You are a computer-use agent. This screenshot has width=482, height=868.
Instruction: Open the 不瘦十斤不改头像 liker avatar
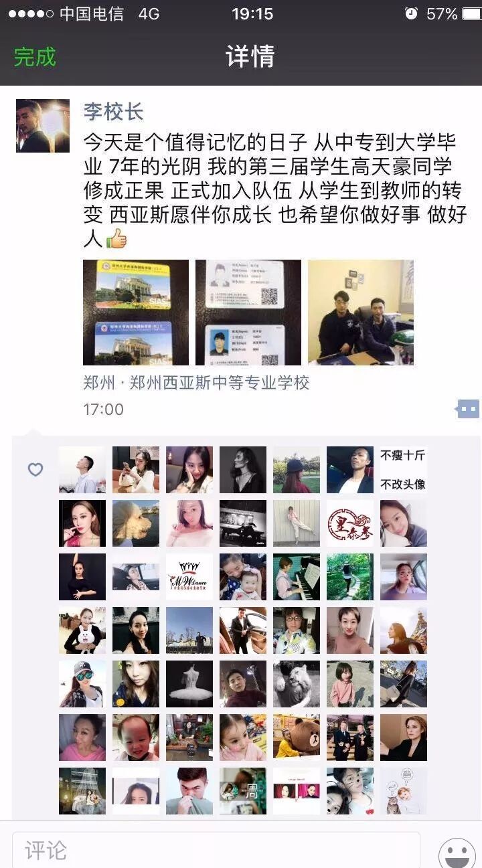[404, 470]
